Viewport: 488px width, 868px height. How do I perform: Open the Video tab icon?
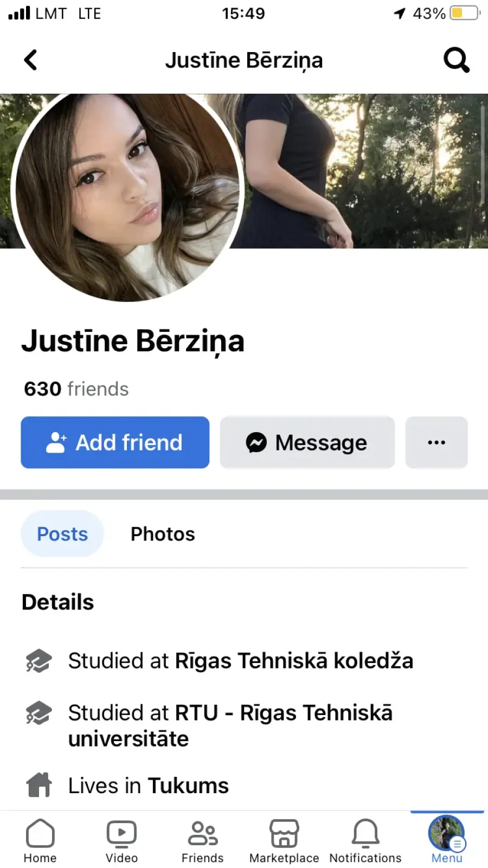pos(121,834)
